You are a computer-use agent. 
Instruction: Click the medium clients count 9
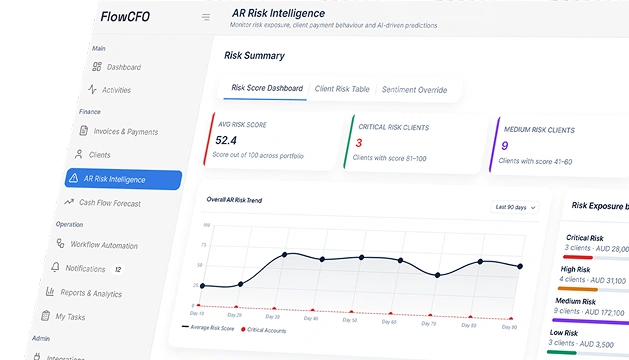pyautogui.click(x=505, y=146)
